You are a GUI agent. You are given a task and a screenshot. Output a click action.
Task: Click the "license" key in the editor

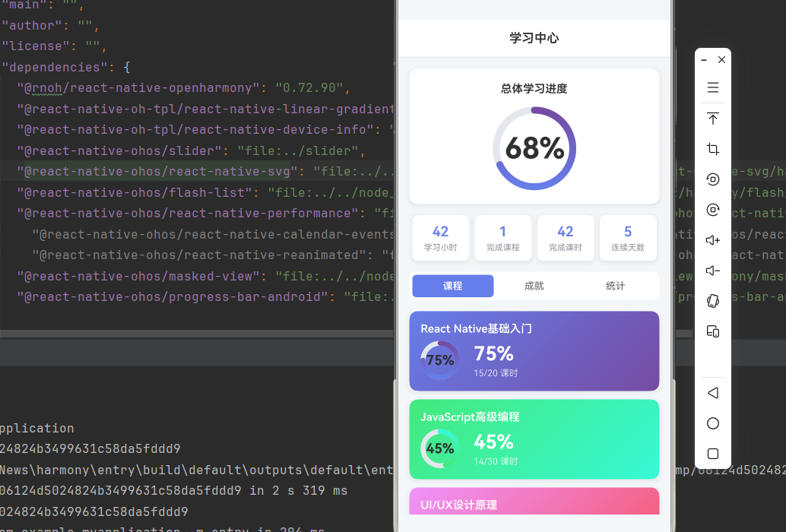pyautogui.click(x=36, y=46)
